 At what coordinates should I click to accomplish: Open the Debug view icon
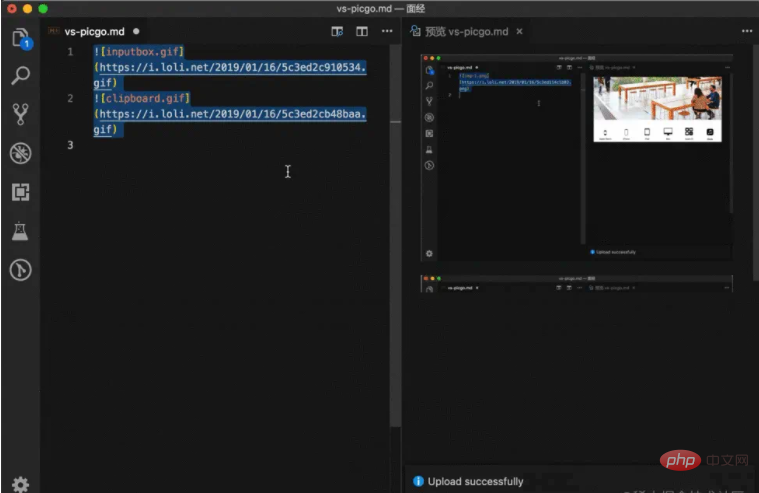point(20,152)
